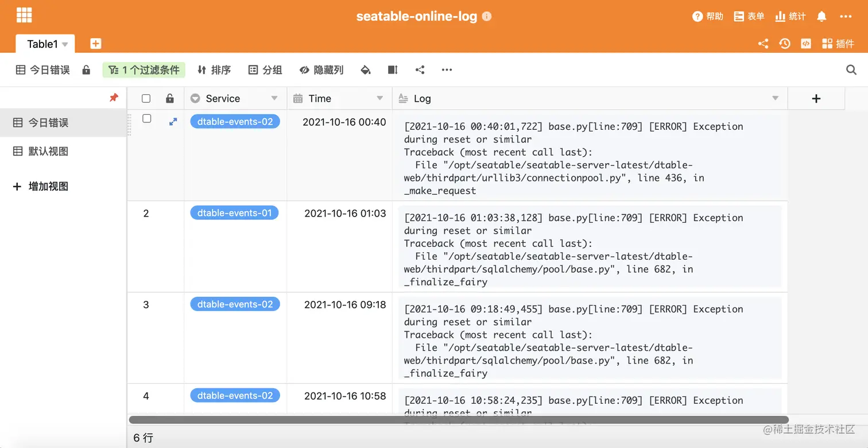Screen dimensions: 868x448
Task: Click the share view icon in toolbar
Action: pyautogui.click(x=420, y=70)
